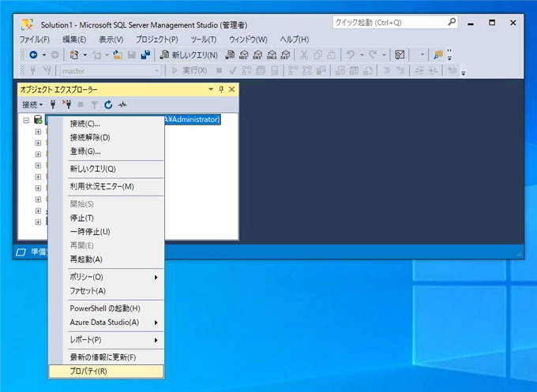Viewport: 537px width, 392px height.
Task: Open the Object Explorer window position dropdown arrow
Action: click(x=211, y=89)
